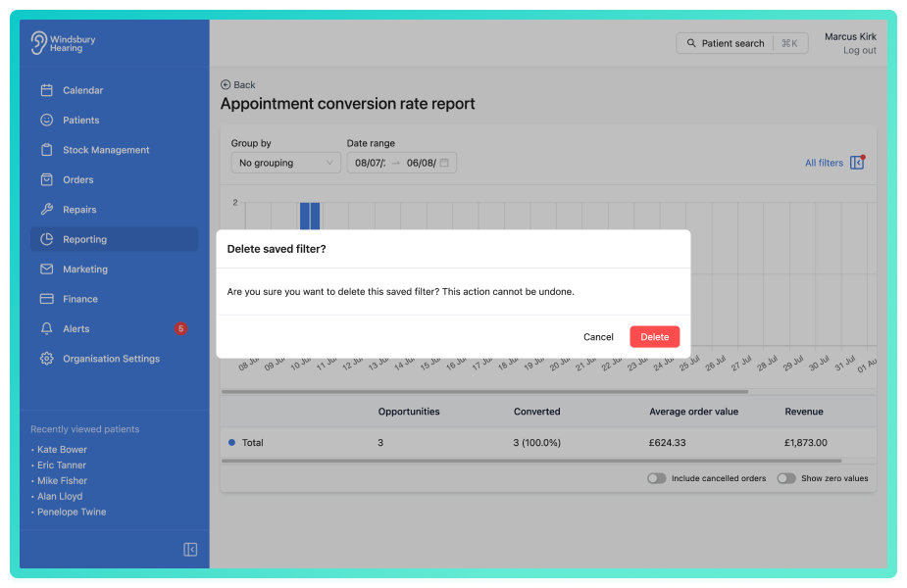The height and width of the screenshot is (588, 907).
Task: Select the Reporting menu item
Action: point(115,239)
